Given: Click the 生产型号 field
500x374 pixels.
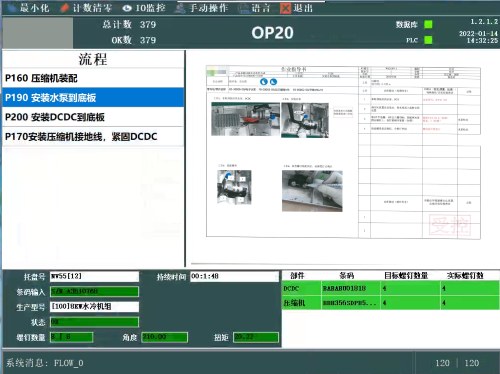Looking at the screenshot, I should click(x=94, y=307).
